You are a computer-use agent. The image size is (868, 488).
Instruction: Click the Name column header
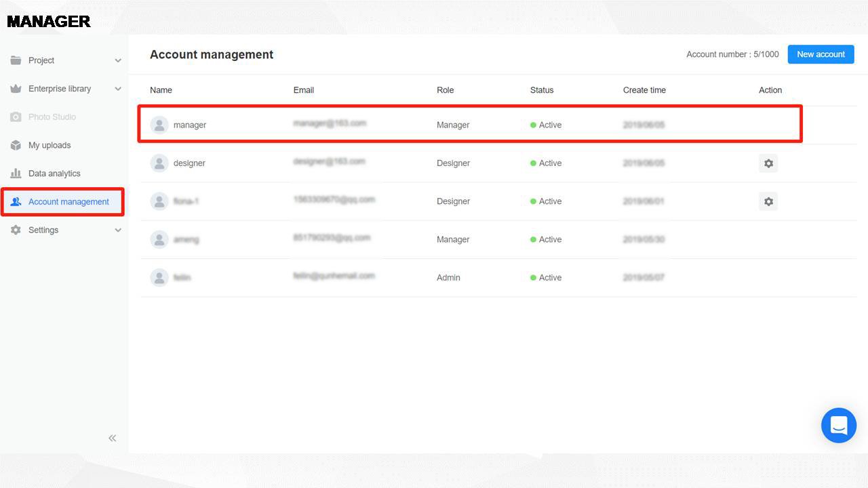click(x=161, y=90)
